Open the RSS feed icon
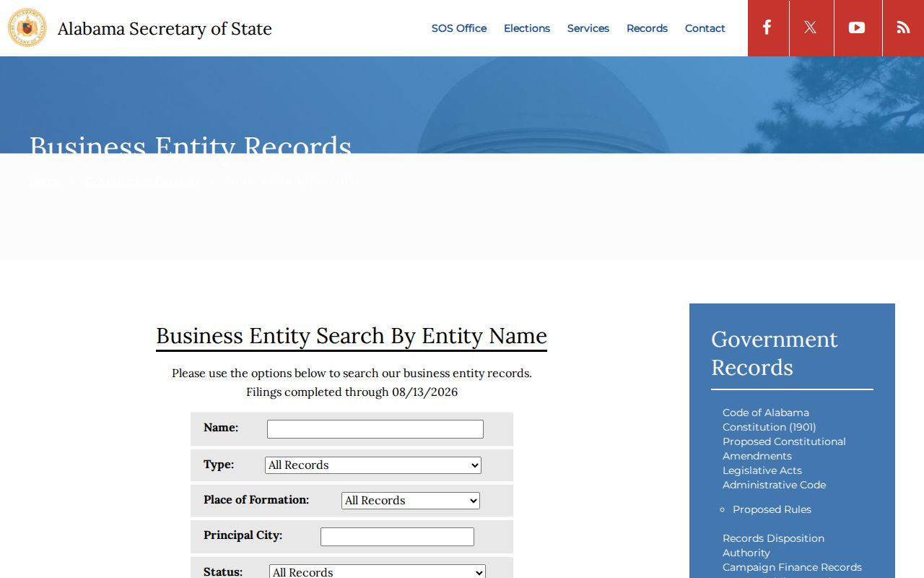Screen dimensions: 924x578 903,28
